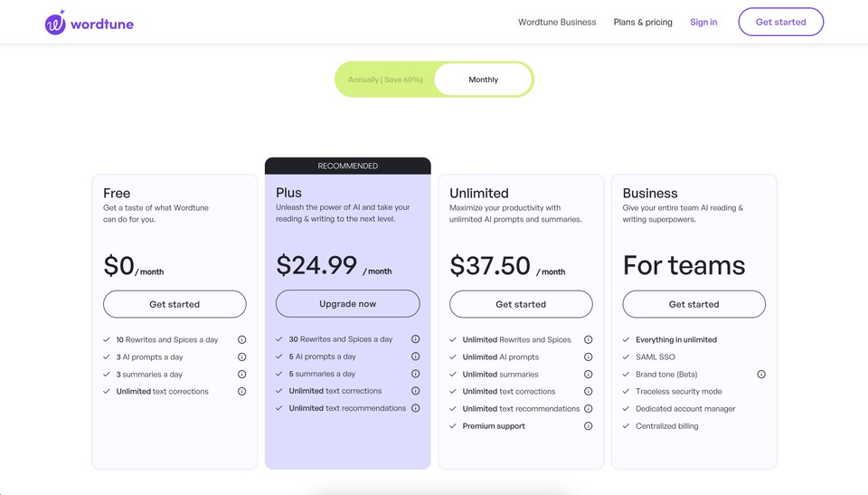Click the Sign in link

click(x=703, y=23)
